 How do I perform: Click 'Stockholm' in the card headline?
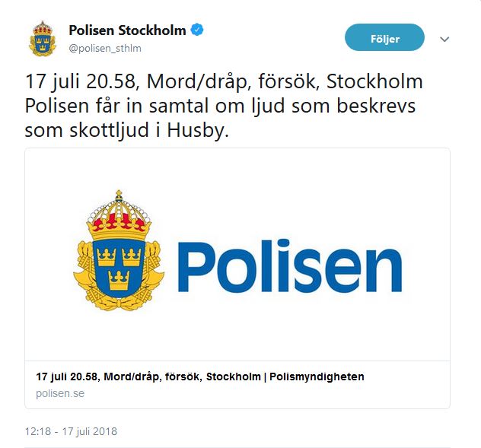click(233, 377)
